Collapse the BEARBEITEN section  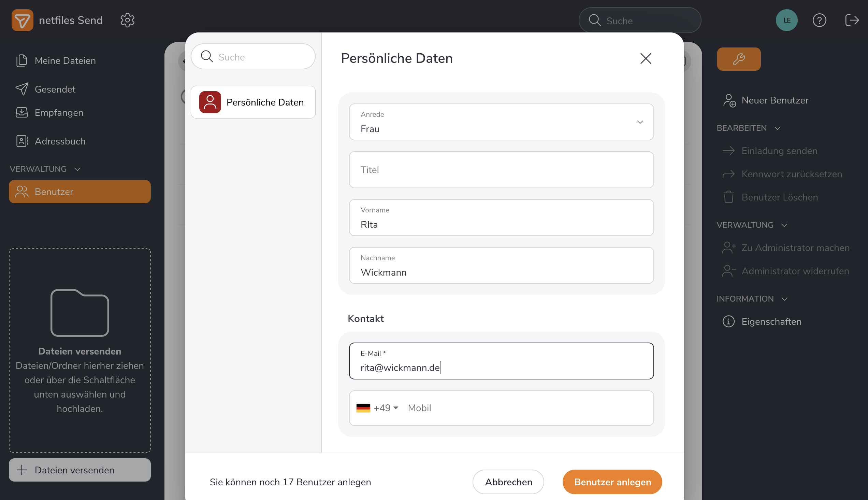click(x=778, y=128)
